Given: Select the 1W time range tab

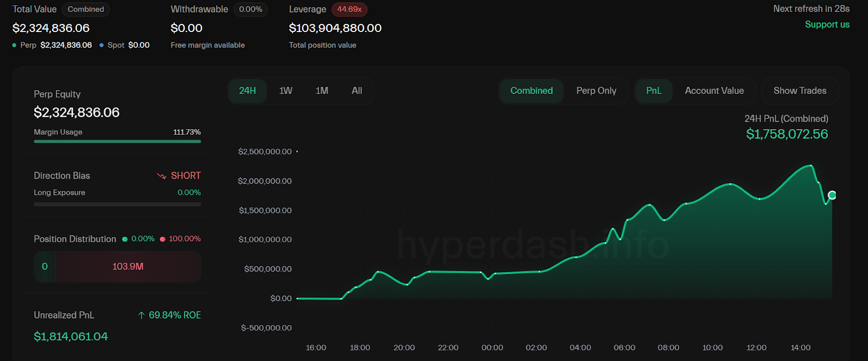Looking at the screenshot, I should coord(285,91).
